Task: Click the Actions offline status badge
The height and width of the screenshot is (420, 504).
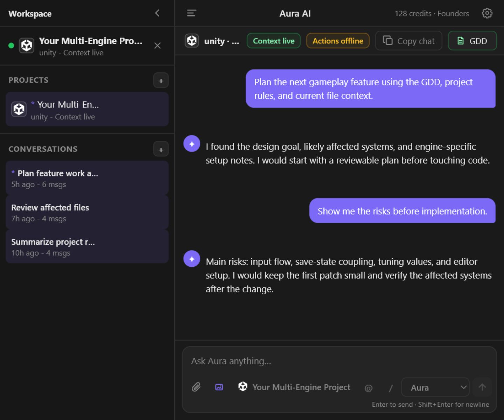Action: [x=338, y=41]
